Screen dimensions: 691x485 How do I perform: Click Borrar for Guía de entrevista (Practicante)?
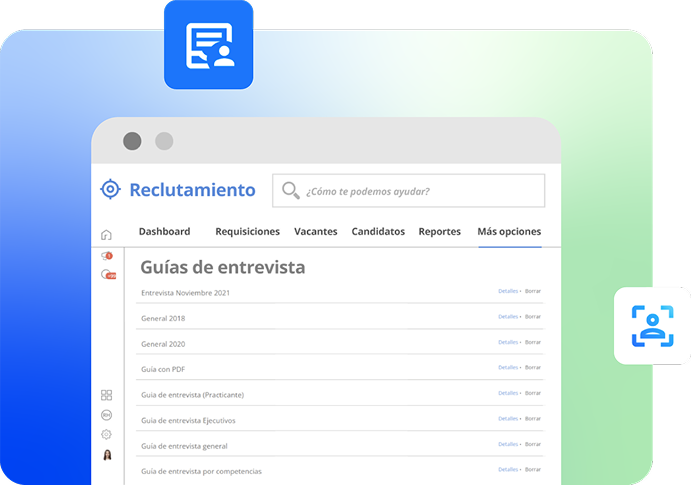click(533, 393)
